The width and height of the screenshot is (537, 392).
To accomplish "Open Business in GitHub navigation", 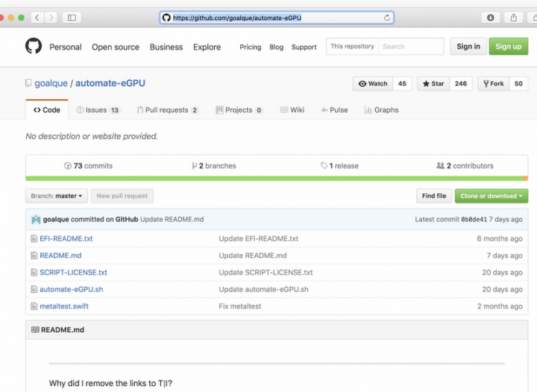I will tap(166, 47).
